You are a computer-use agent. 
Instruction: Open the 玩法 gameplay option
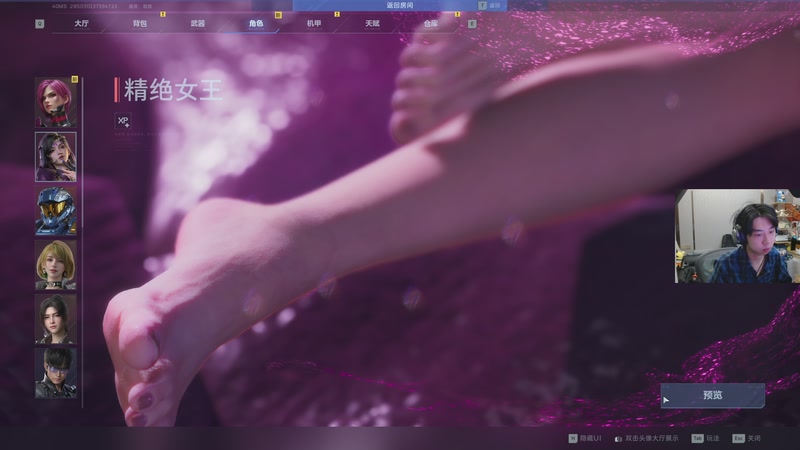pyautogui.click(x=713, y=438)
